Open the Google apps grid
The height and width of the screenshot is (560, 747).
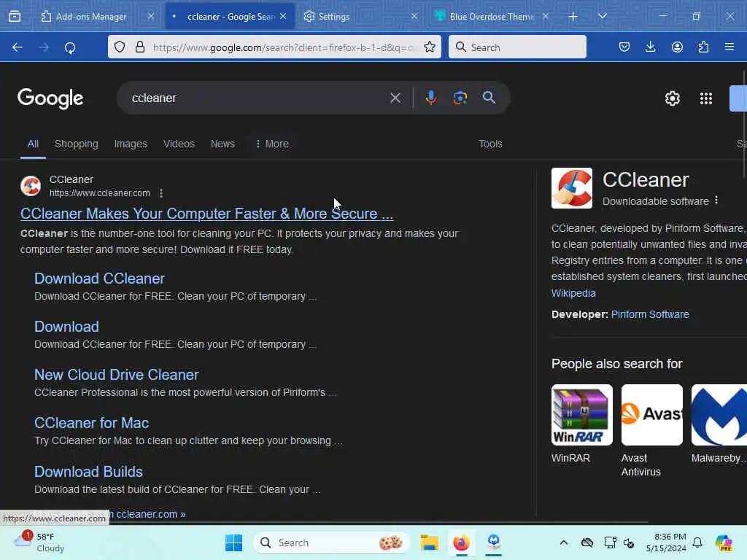[706, 98]
